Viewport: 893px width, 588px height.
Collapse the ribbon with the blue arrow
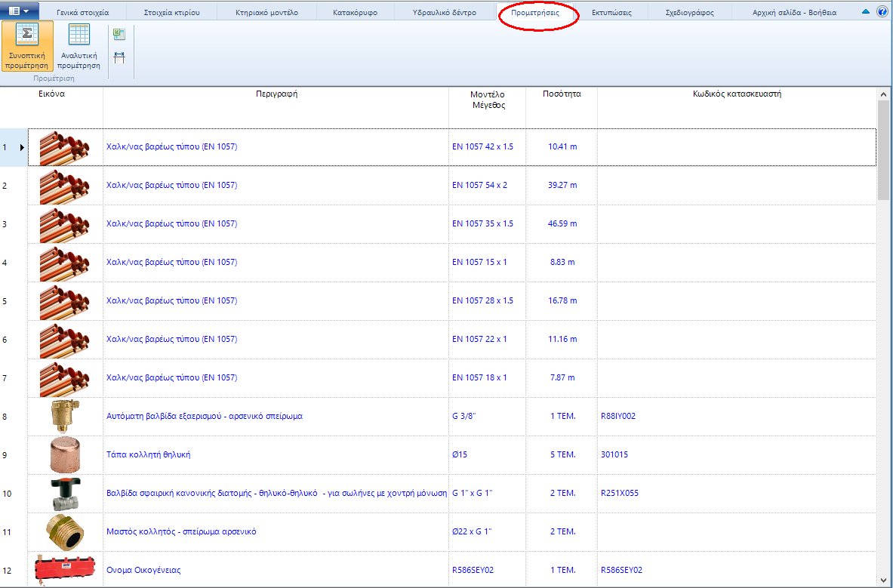pos(866,12)
